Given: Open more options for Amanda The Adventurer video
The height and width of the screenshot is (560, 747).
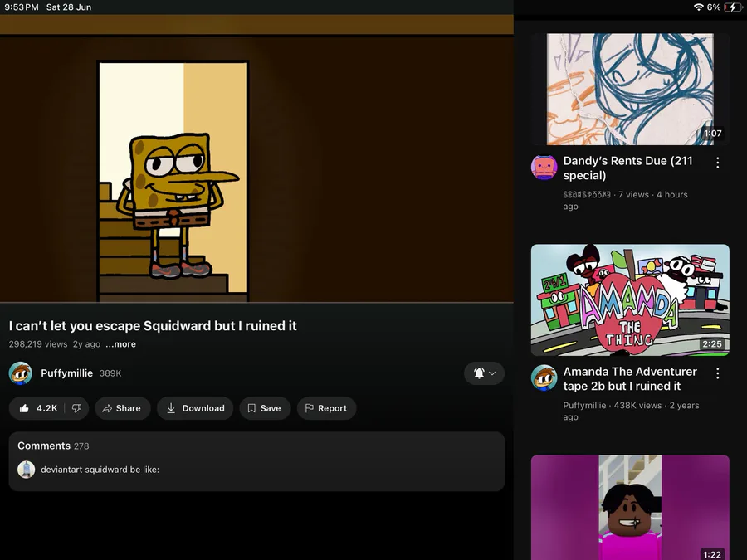Looking at the screenshot, I should pos(717,373).
